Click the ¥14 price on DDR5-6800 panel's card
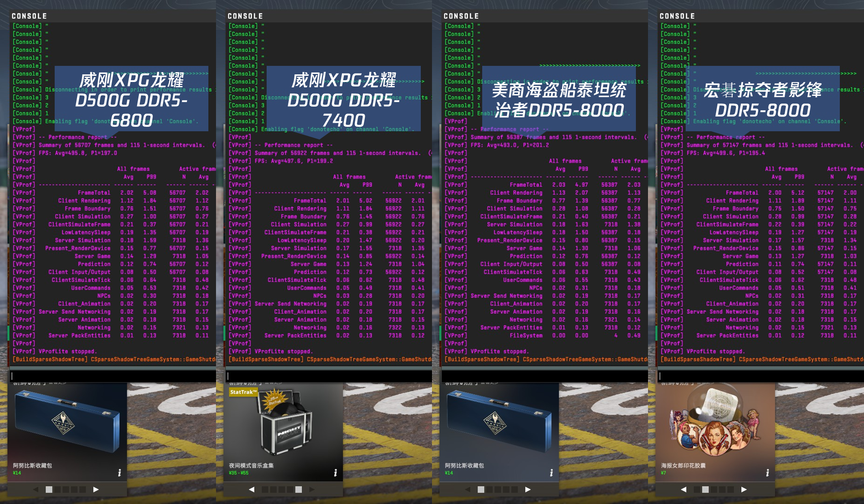864x504 pixels. [x=17, y=473]
